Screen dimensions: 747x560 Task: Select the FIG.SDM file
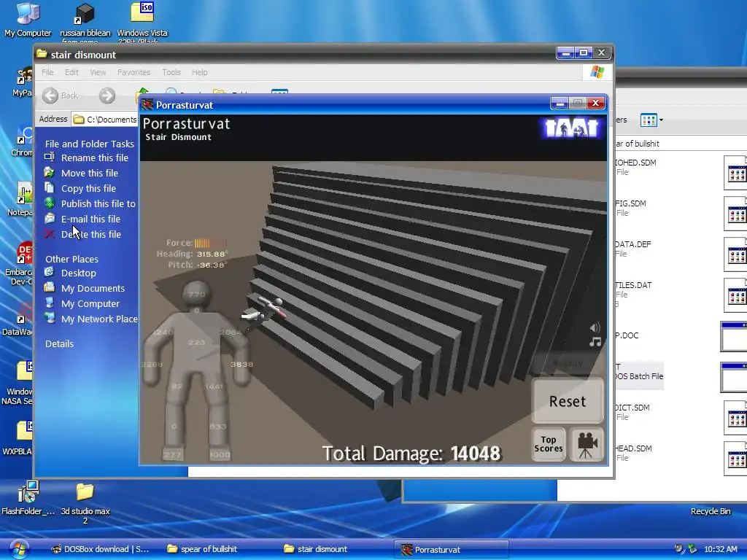tap(630, 208)
